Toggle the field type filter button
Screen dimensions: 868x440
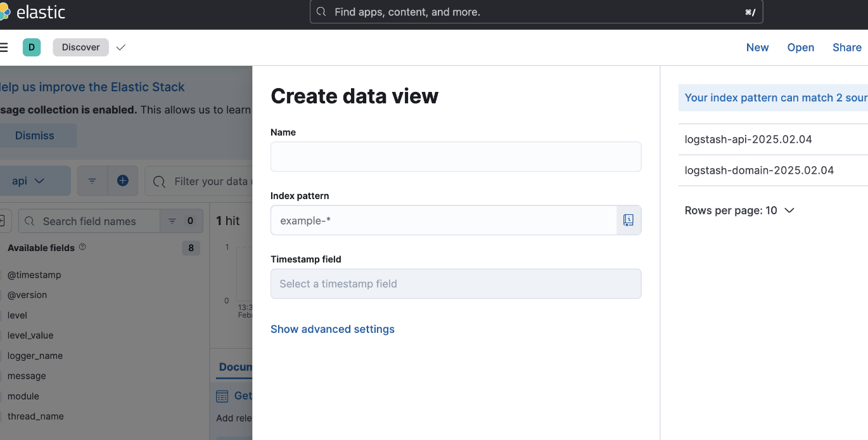181,221
